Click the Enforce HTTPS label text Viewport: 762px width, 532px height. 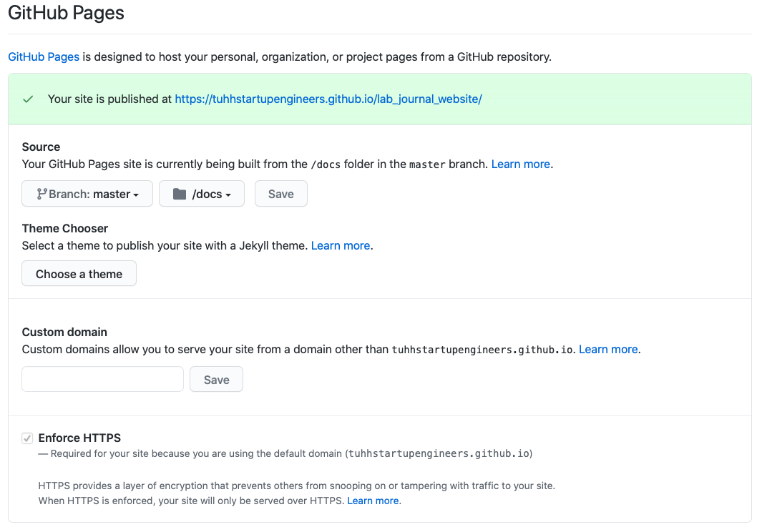79,438
